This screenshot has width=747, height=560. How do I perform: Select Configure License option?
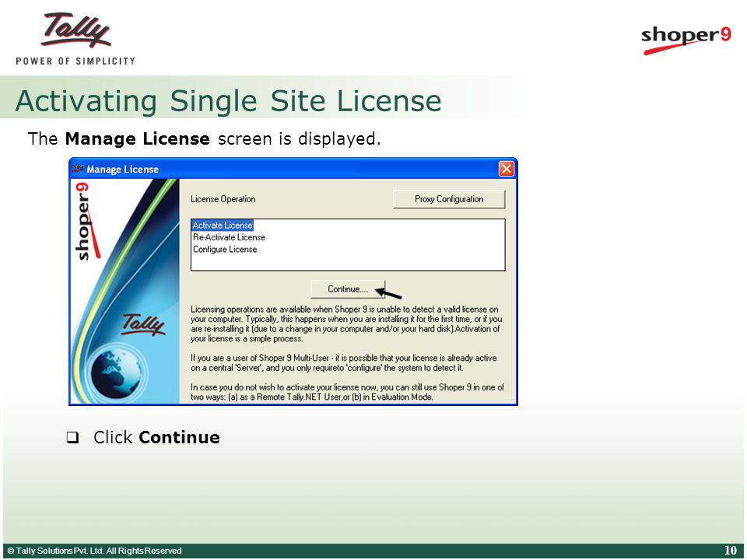(x=224, y=249)
